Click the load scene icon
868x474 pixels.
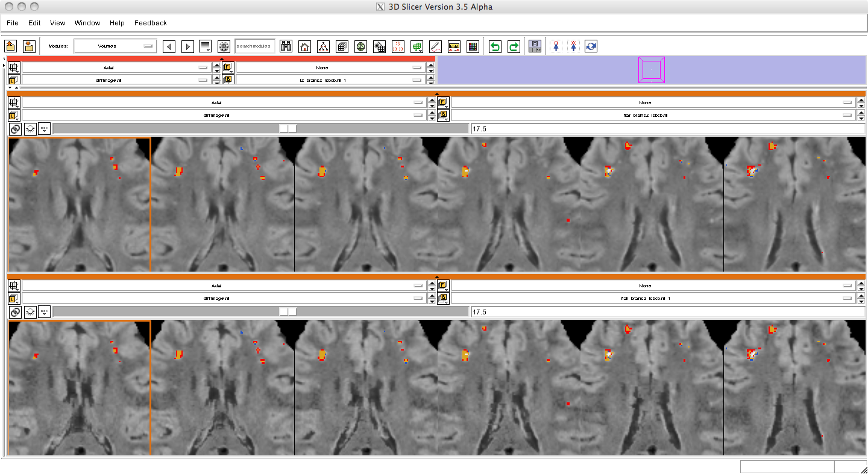pyautogui.click(x=10, y=46)
